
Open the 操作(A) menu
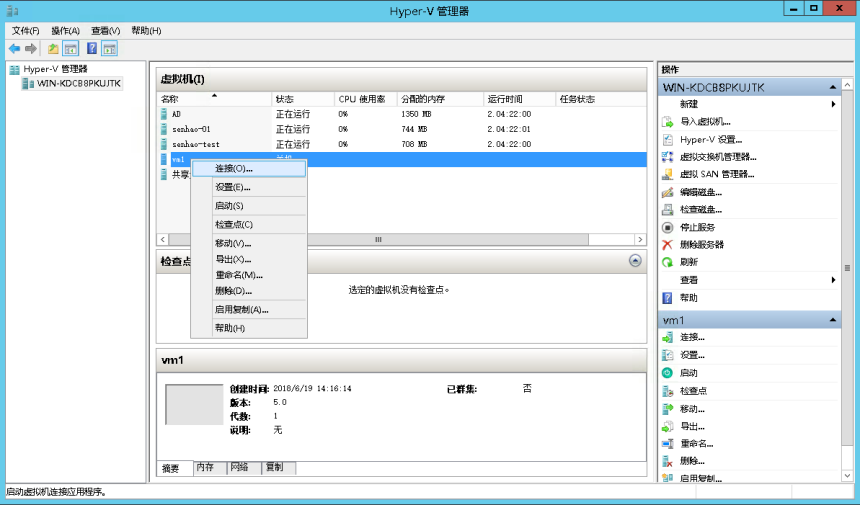click(x=65, y=31)
